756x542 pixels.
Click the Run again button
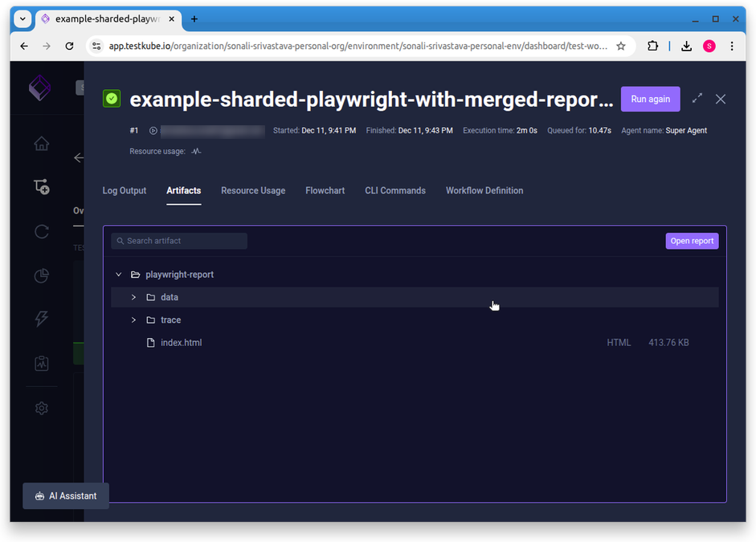[x=651, y=99]
